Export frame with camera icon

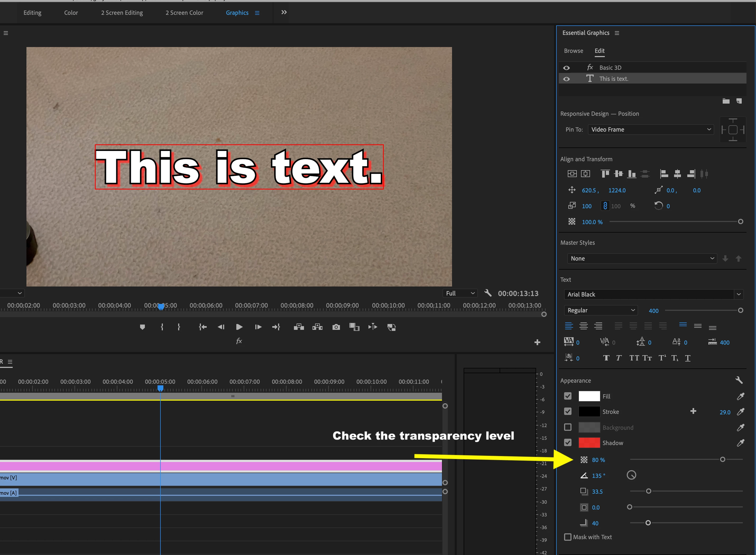tap(336, 327)
